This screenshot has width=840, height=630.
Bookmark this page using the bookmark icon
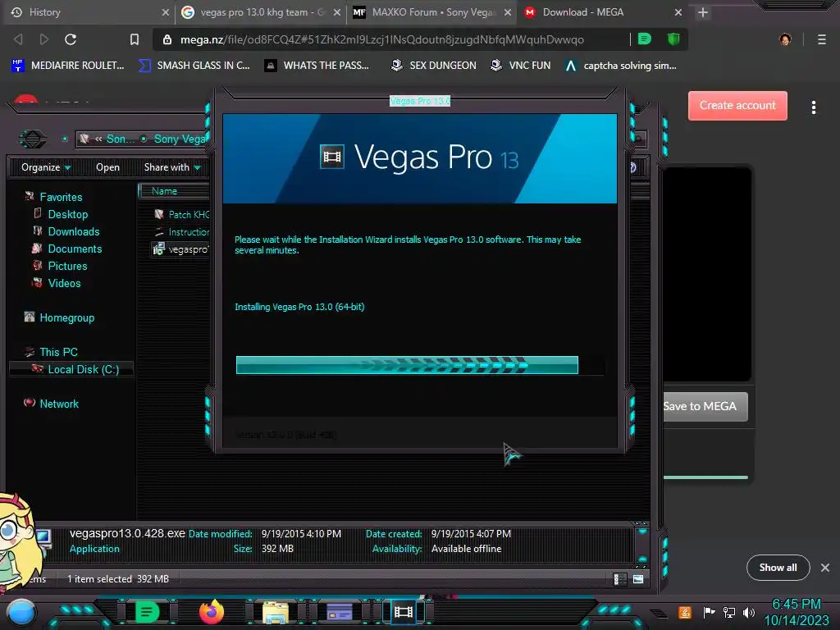pyautogui.click(x=135, y=39)
